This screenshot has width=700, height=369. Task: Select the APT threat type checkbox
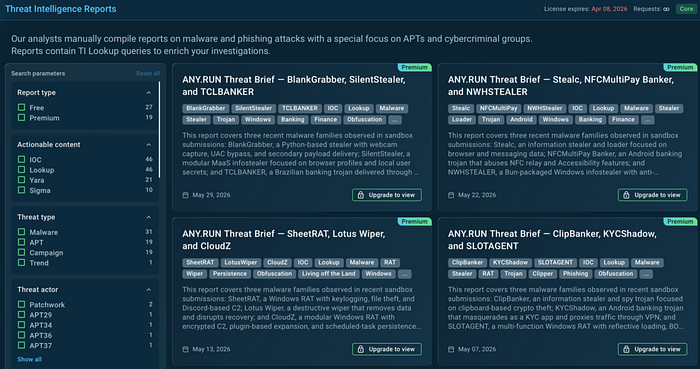[x=21, y=242]
